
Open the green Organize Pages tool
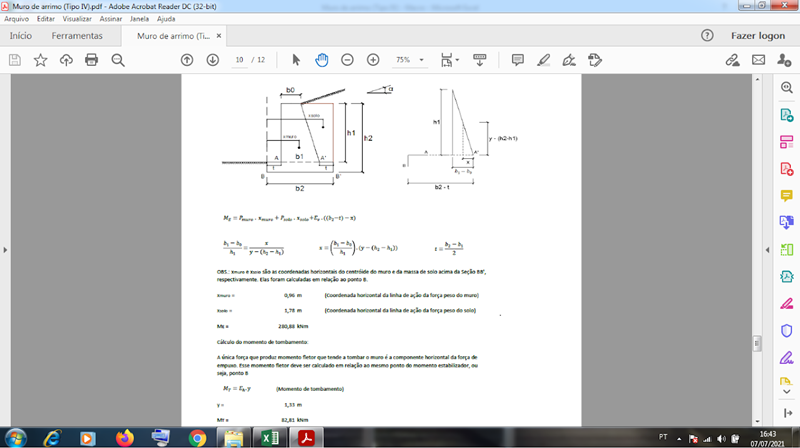click(x=786, y=250)
